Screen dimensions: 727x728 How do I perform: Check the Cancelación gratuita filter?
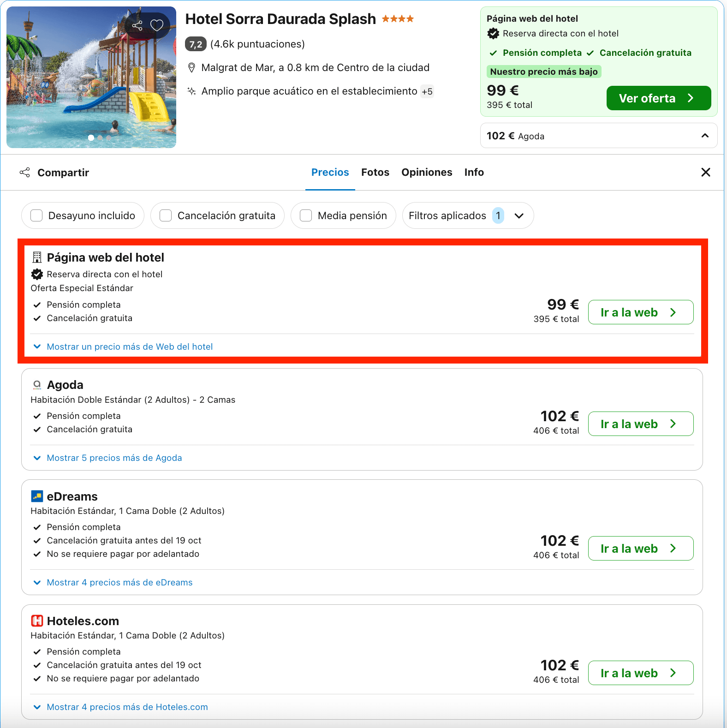[166, 215]
